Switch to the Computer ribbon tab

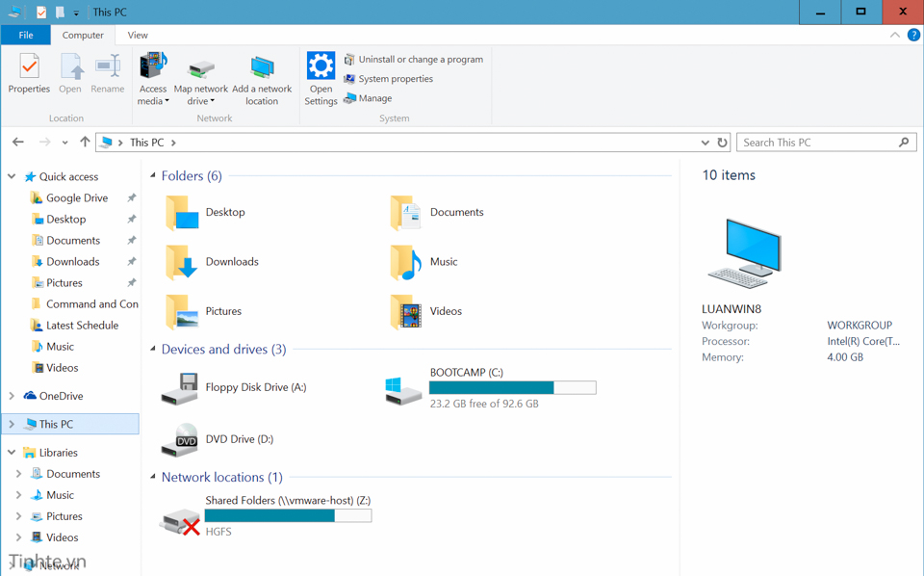(x=83, y=35)
